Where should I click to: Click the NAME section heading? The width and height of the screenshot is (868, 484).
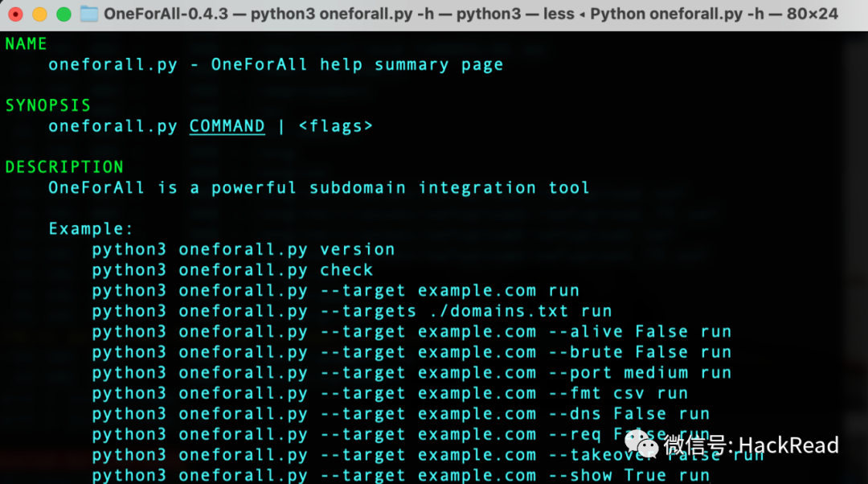pyautogui.click(x=27, y=44)
